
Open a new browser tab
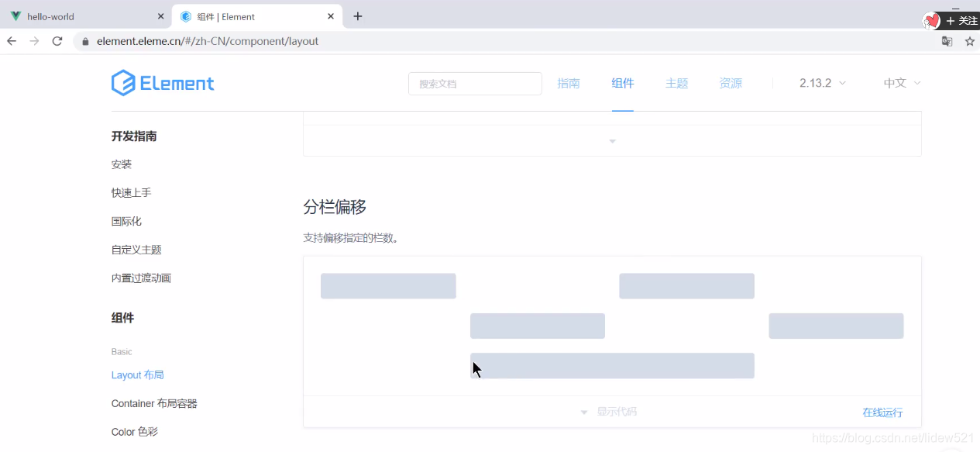click(x=357, y=16)
